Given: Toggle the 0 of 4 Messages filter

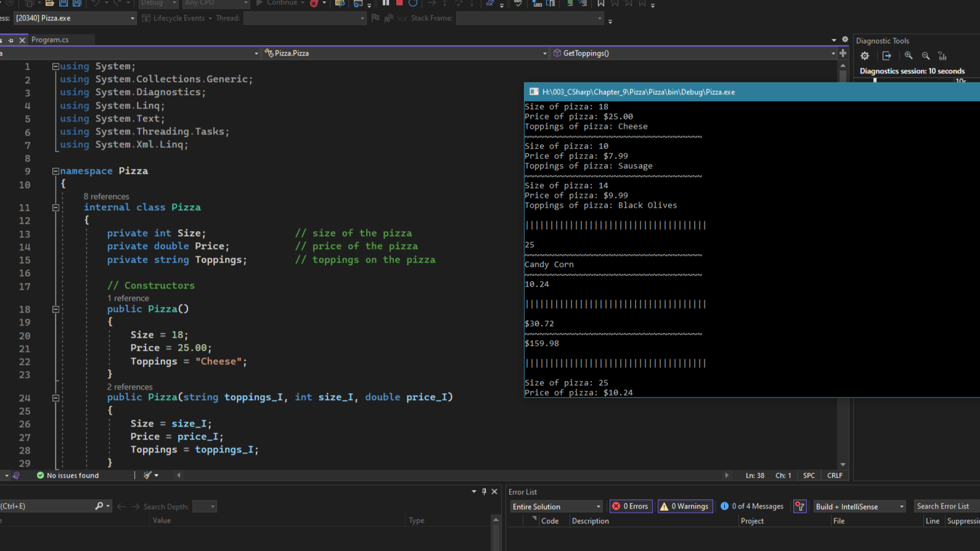Looking at the screenshot, I should pyautogui.click(x=752, y=507).
